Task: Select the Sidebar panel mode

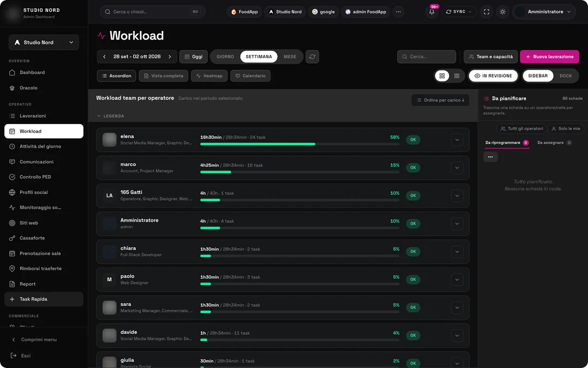Action: point(538,76)
